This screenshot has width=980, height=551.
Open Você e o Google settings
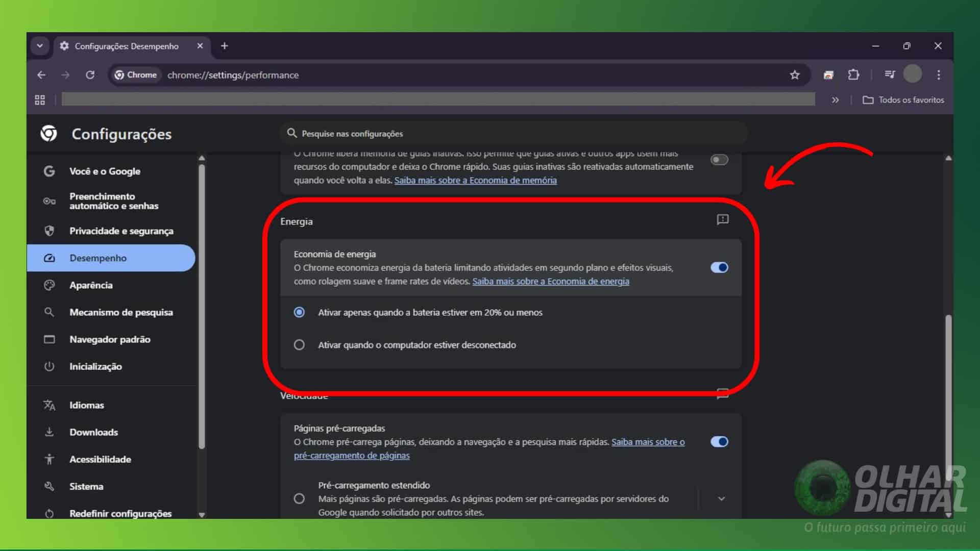point(105,171)
